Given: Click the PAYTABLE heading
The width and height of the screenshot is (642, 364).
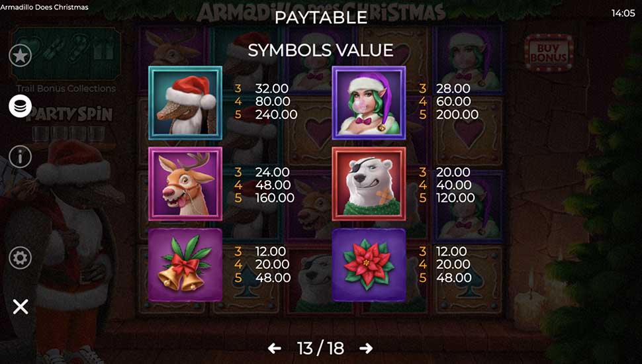Looking at the screenshot, I should pyautogui.click(x=321, y=18).
